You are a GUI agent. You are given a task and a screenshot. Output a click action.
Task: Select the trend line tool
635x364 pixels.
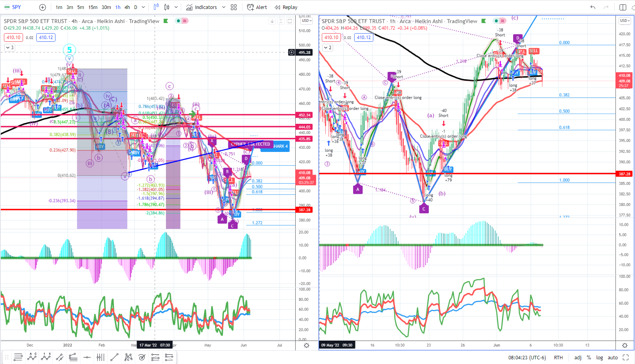114,357
